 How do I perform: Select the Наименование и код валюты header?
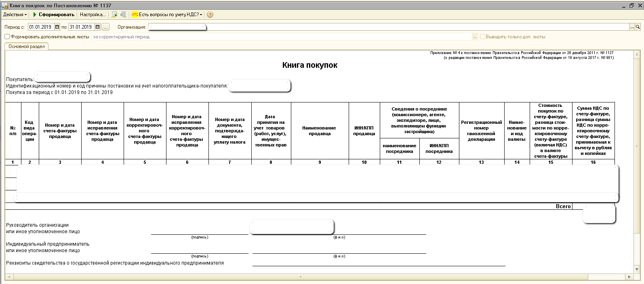517,131
